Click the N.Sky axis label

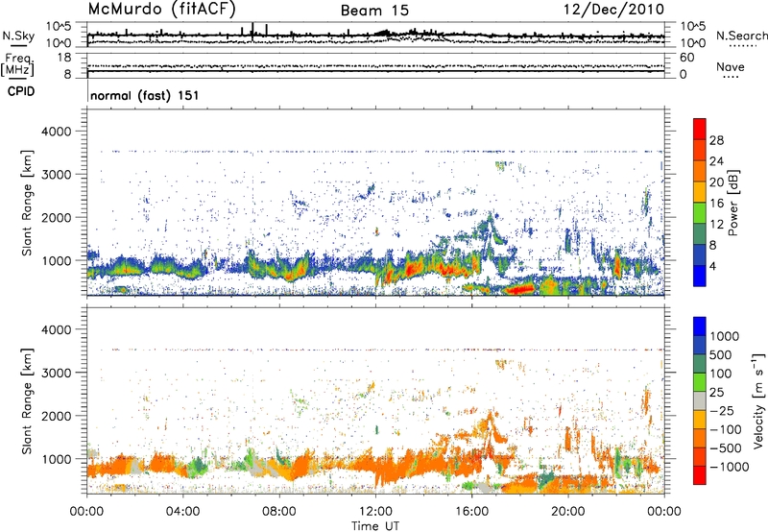pyautogui.click(x=18, y=36)
